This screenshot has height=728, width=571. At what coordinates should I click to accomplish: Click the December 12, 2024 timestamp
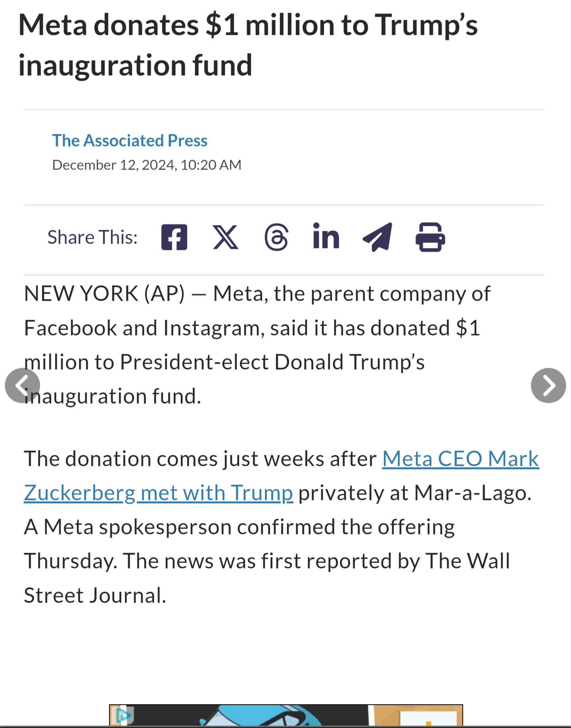point(147,165)
